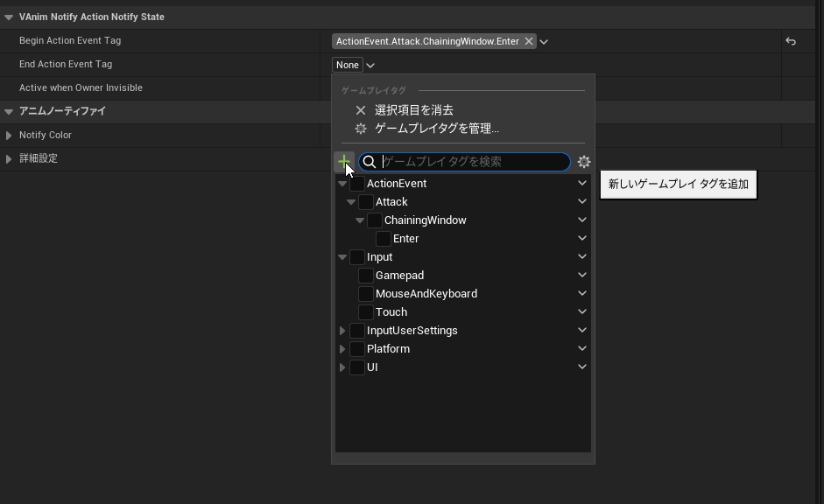Collapse the Attack tree node
This screenshot has height=504, width=824.
click(351, 202)
